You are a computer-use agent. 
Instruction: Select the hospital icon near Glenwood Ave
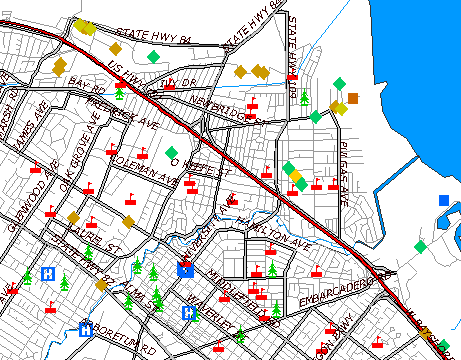48,274
